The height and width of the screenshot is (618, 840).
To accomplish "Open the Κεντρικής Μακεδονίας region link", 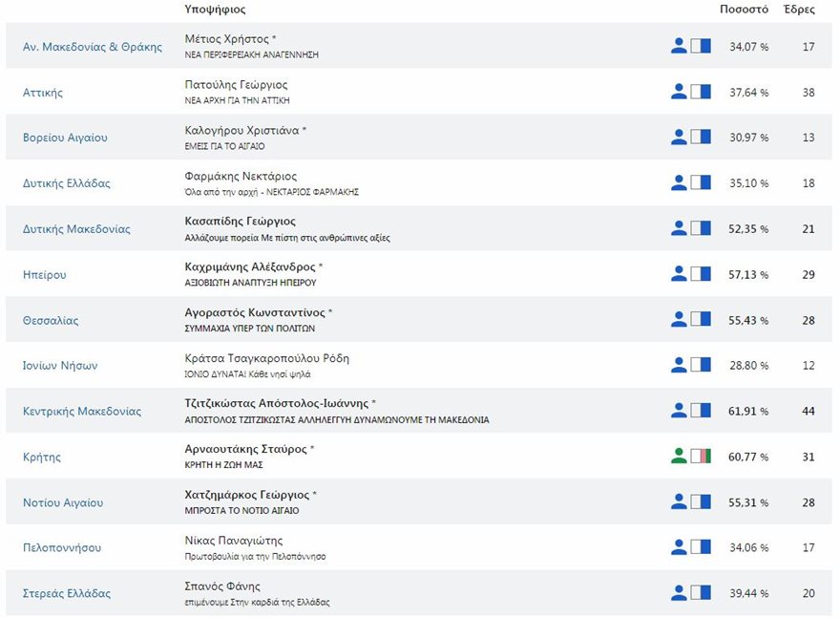I will (82, 412).
